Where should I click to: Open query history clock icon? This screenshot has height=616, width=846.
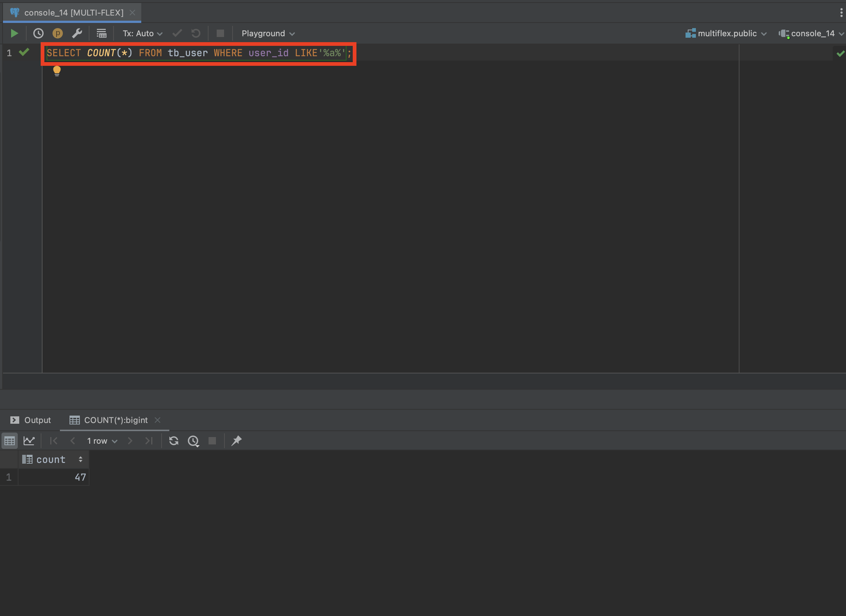pyautogui.click(x=38, y=34)
